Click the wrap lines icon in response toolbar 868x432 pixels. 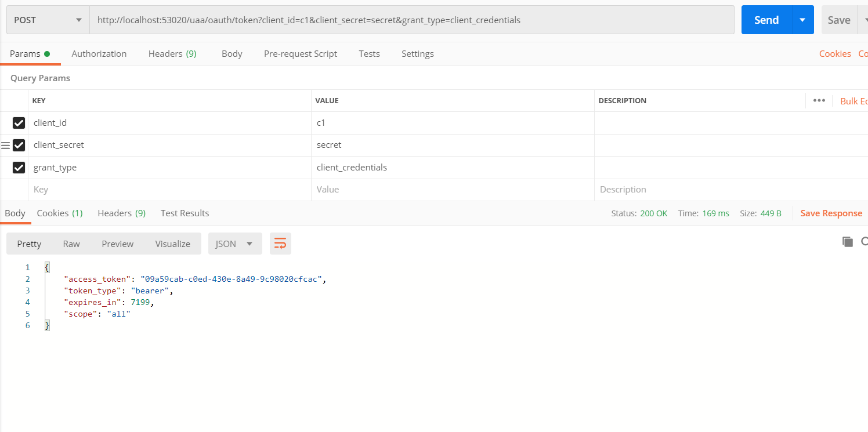click(x=280, y=244)
